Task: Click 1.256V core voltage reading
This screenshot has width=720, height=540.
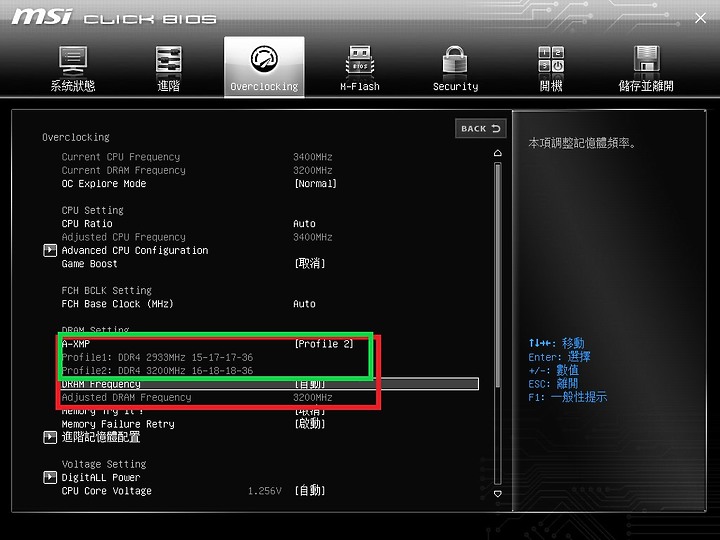Action: (264, 491)
